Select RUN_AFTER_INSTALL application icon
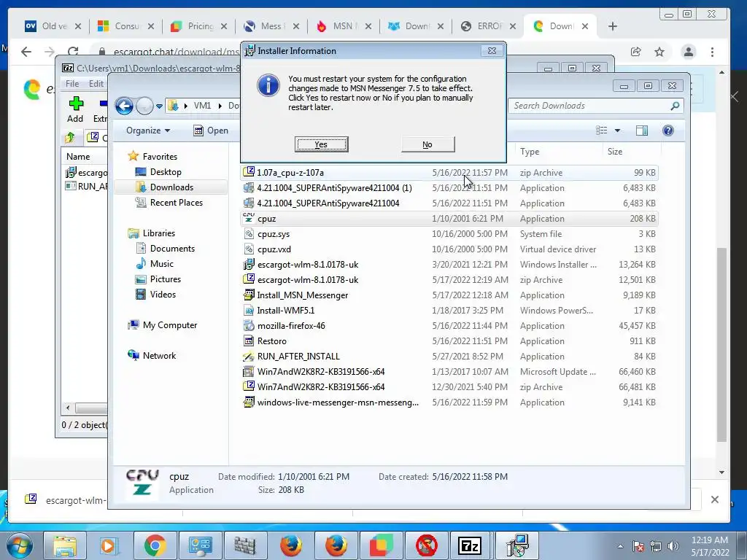Screen dimensions: 747x560 coord(249,356)
